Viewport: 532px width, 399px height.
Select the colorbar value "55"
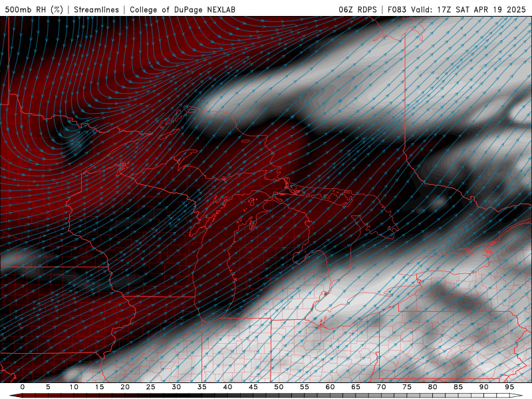click(305, 387)
